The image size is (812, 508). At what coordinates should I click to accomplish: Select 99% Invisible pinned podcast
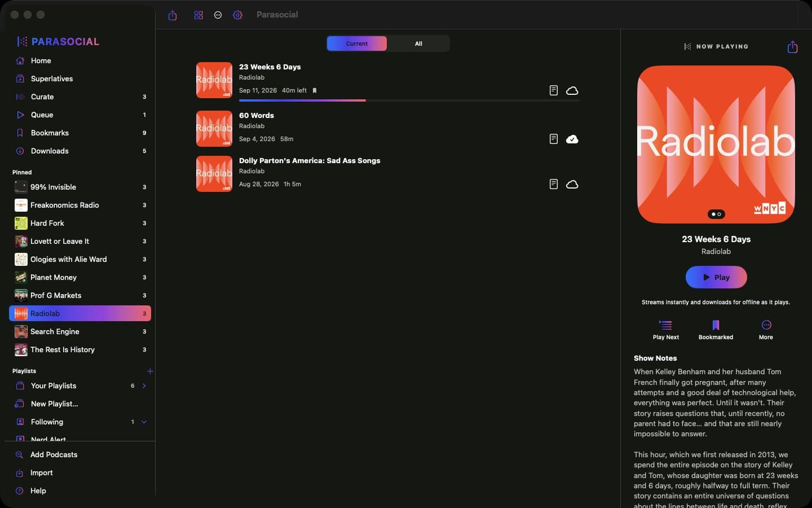80,187
